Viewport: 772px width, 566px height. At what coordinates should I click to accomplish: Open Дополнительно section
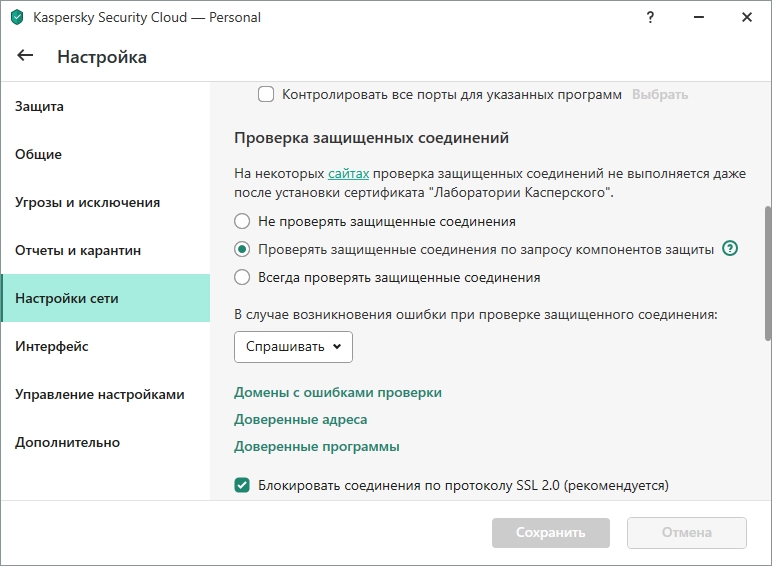click(x=105, y=442)
